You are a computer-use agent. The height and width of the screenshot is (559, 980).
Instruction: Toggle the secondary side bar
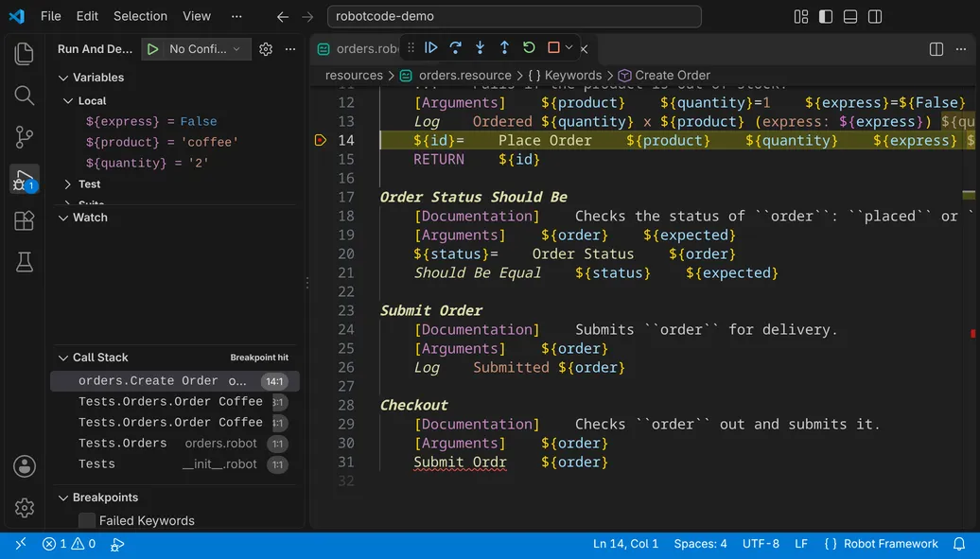tap(875, 16)
